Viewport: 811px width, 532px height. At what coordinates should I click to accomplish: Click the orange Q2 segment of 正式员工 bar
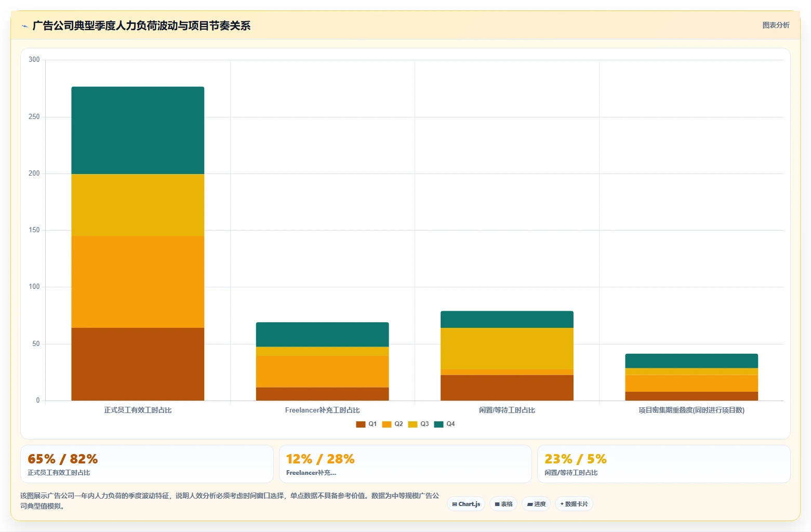(x=138, y=282)
